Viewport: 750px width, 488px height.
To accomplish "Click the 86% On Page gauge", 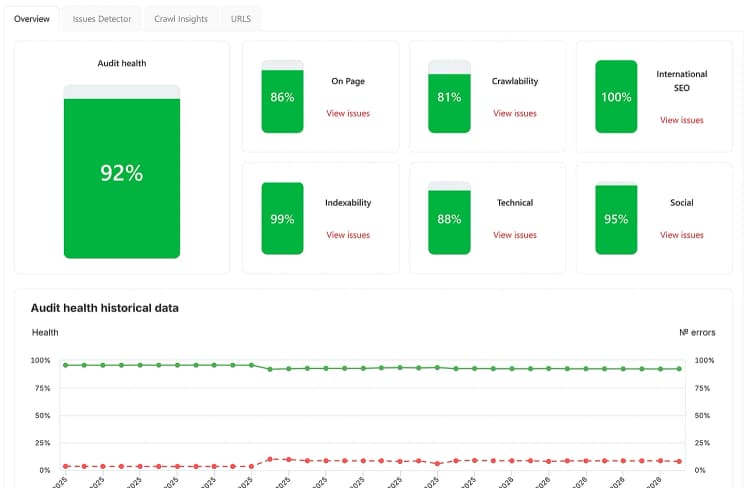I will tap(282, 96).
